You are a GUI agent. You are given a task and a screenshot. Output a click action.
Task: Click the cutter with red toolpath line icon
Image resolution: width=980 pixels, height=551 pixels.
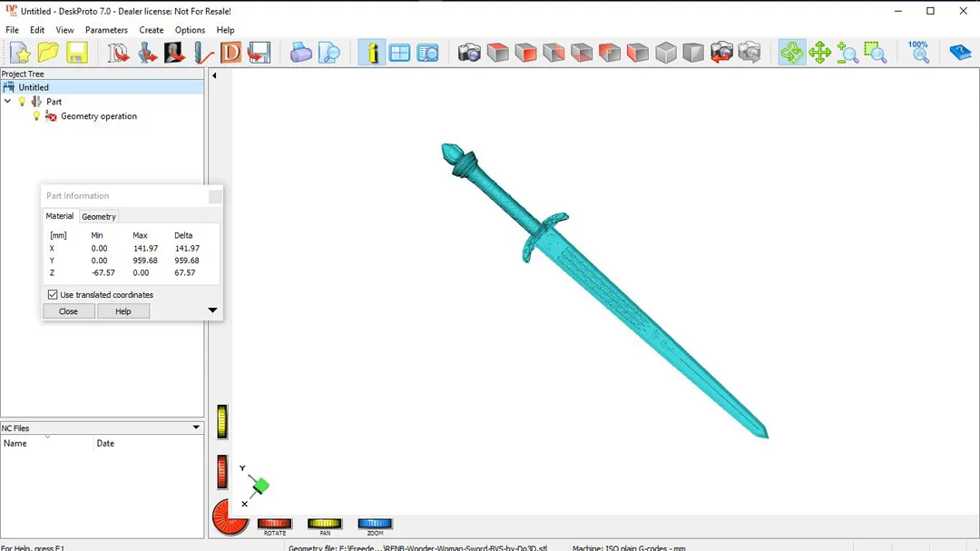tap(203, 53)
